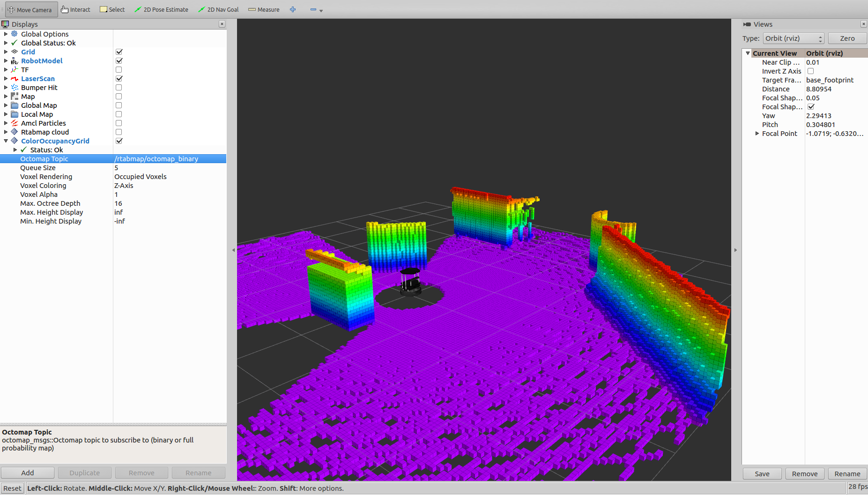The height and width of the screenshot is (495, 868).
Task: Switch to the Move Camera tool
Action: [x=31, y=9]
